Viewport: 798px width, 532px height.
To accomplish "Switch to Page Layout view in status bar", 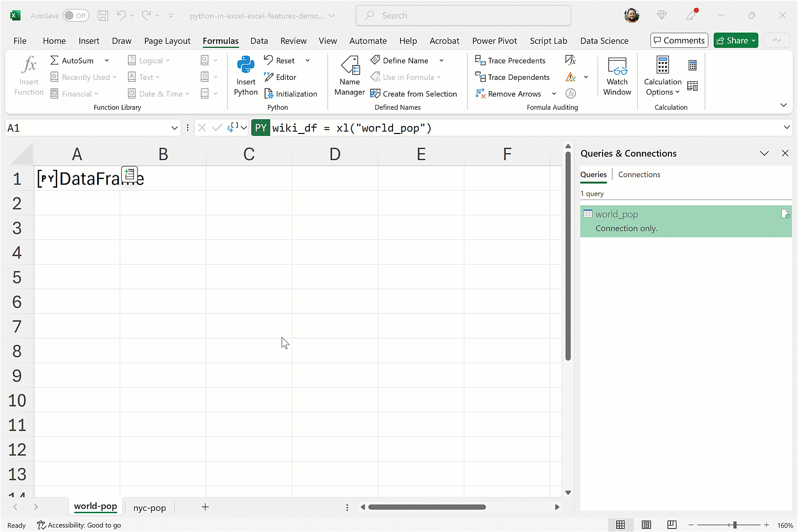I will [646, 525].
